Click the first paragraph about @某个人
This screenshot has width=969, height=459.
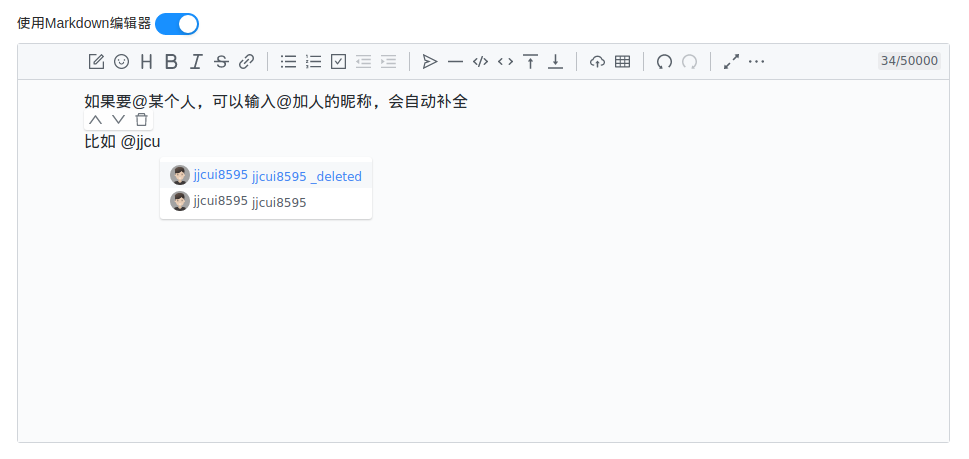click(276, 101)
